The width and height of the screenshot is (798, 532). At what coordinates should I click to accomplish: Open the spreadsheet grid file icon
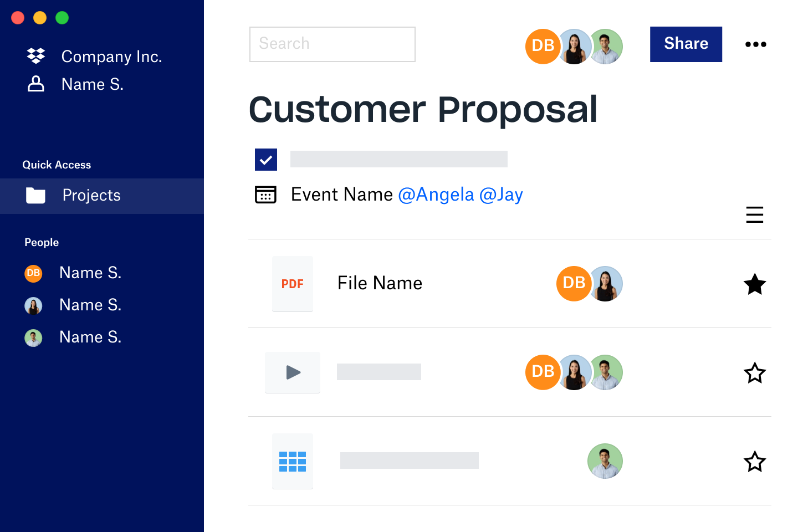[293, 461]
